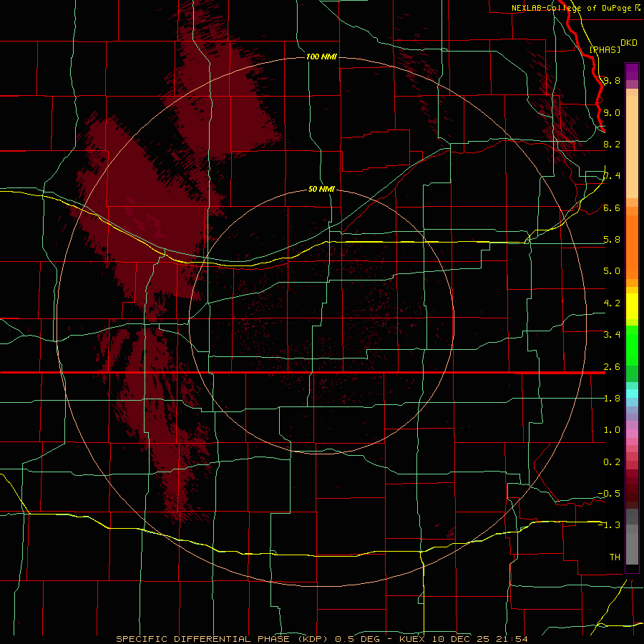
Task: Click the 3.4 value on the color scale
Action: (612, 335)
